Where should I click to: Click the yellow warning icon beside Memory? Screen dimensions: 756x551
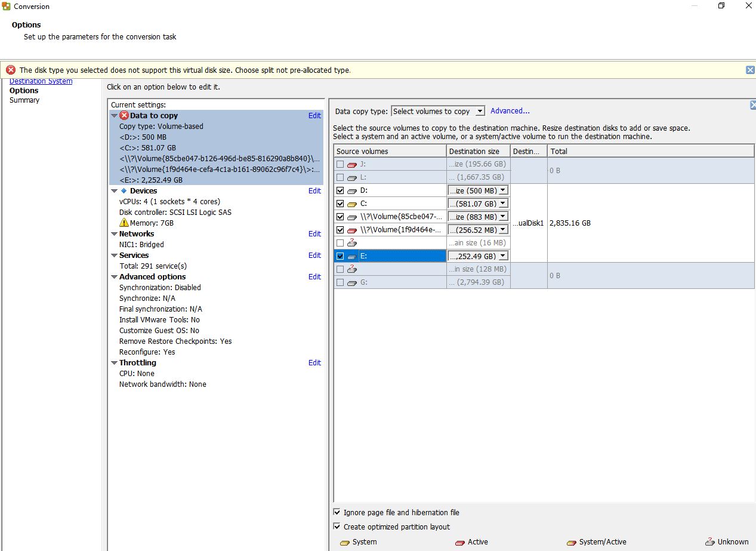click(124, 223)
